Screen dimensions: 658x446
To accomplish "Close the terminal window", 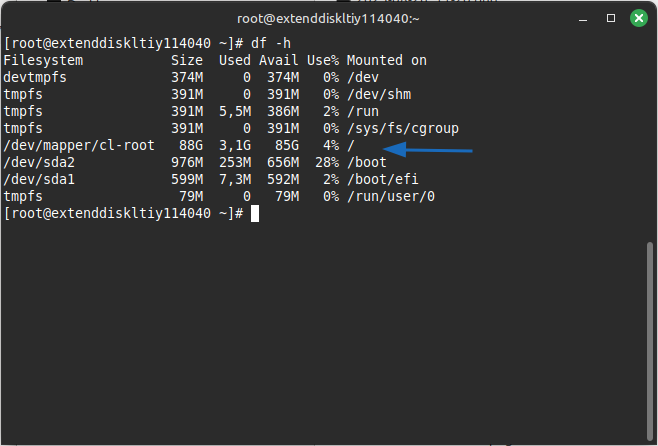I will [x=637, y=16].
